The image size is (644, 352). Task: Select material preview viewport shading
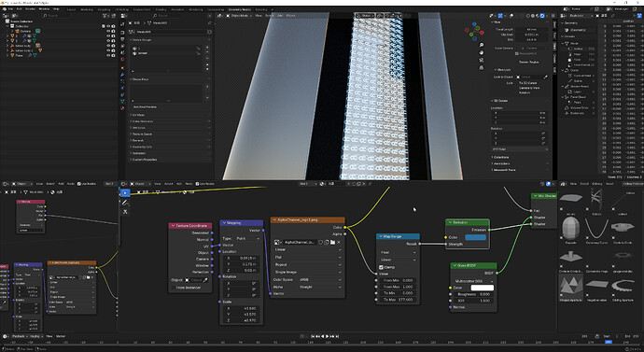[538, 16]
